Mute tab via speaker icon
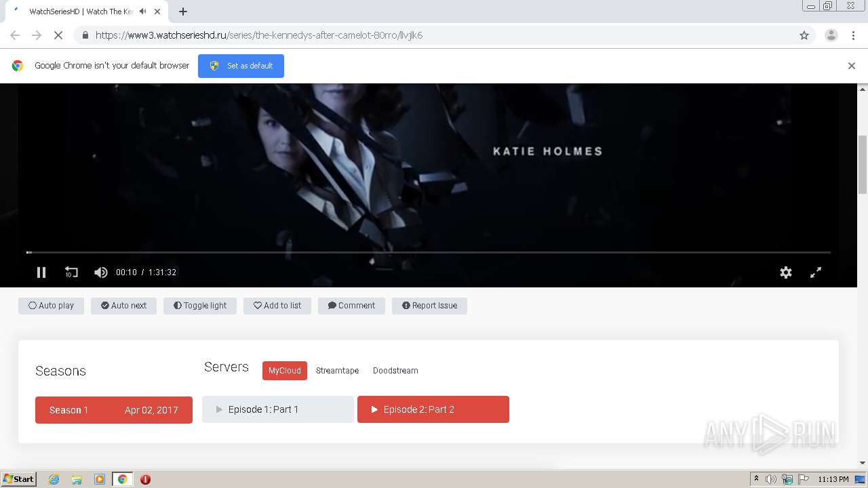 (142, 12)
